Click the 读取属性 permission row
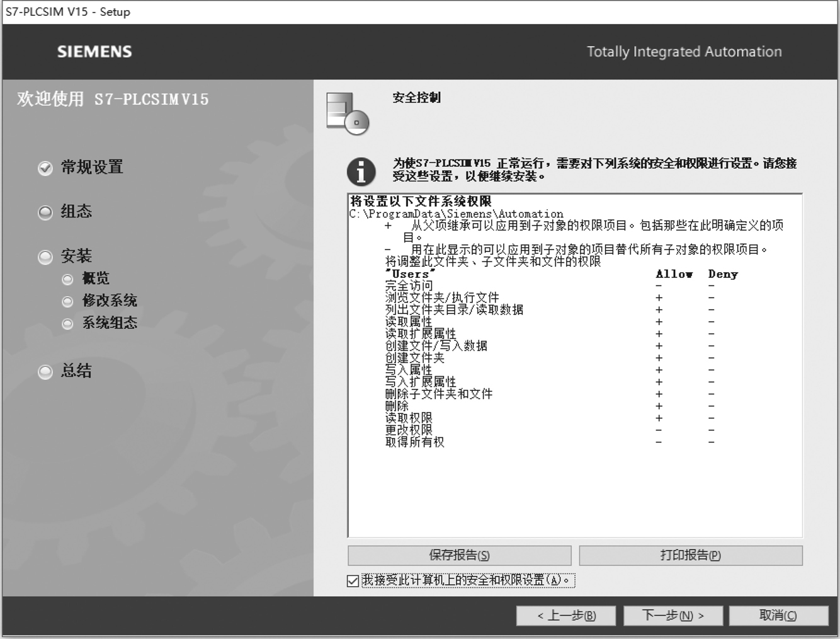840x639 pixels. [x=550, y=321]
